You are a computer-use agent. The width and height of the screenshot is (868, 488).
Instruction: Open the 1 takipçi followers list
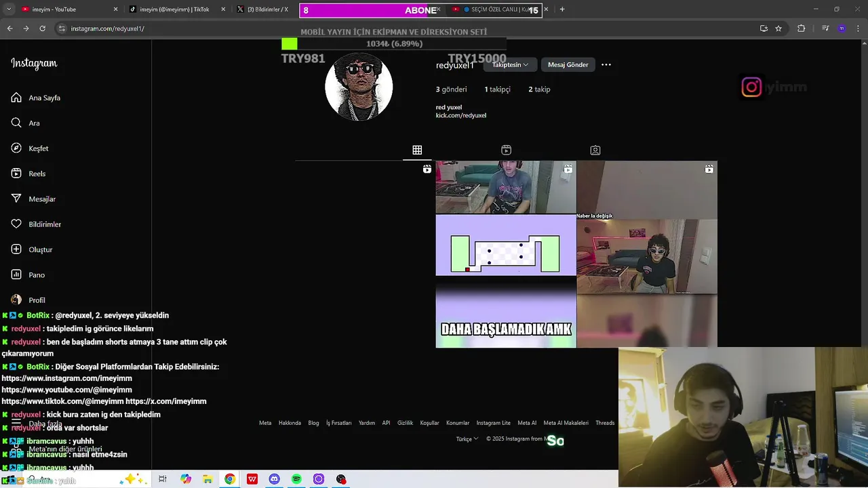coord(497,89)
